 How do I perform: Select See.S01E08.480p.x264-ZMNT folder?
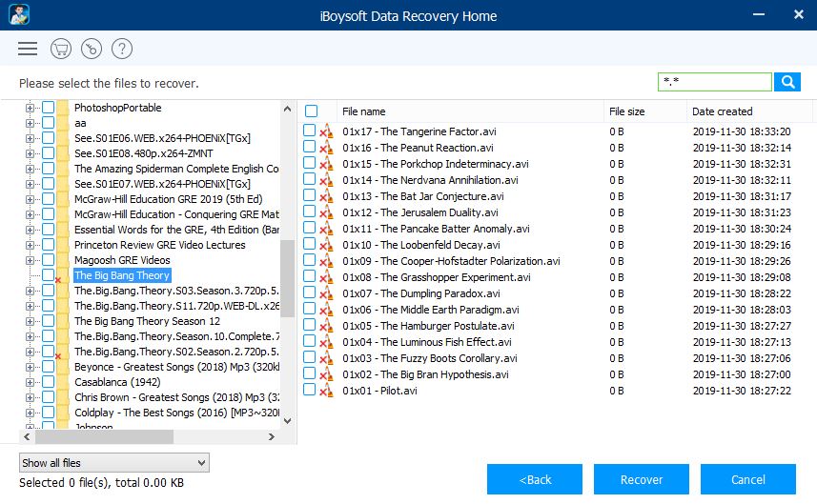coord(143,153)
